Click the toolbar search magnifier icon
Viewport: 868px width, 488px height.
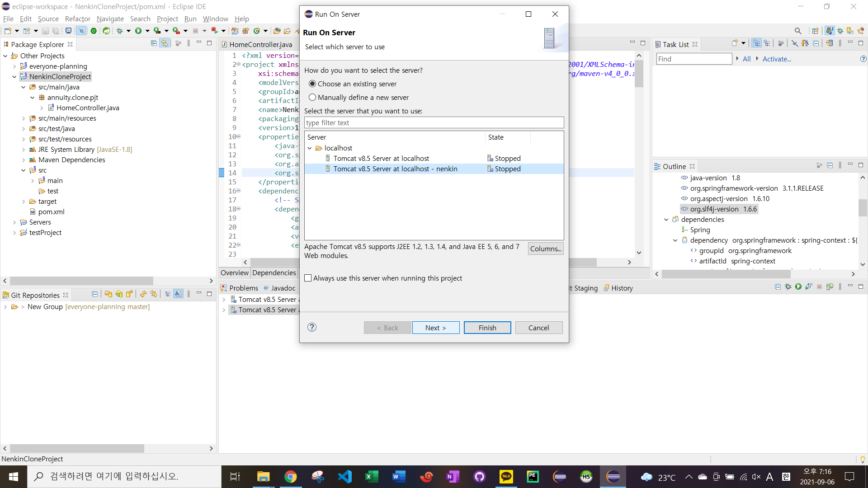798,31
